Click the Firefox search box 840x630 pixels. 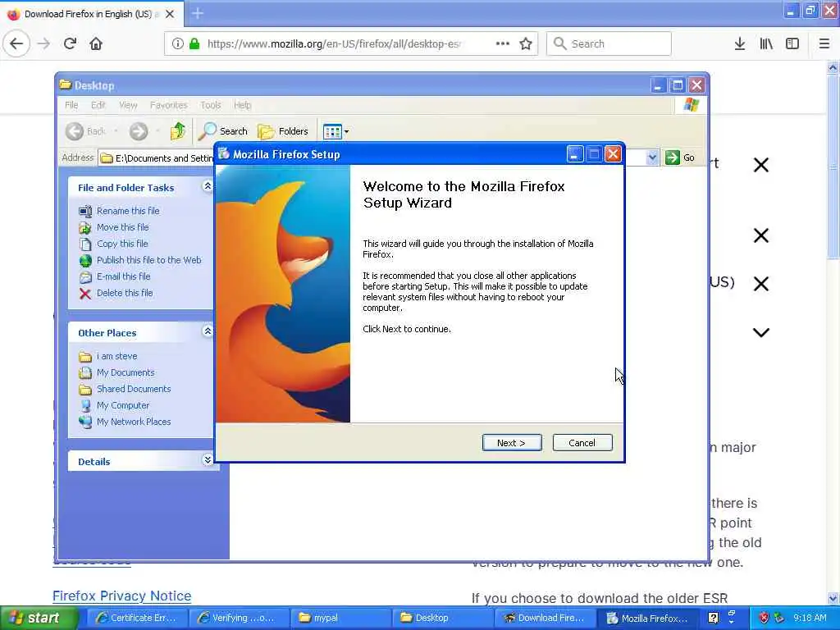point(609,43)
